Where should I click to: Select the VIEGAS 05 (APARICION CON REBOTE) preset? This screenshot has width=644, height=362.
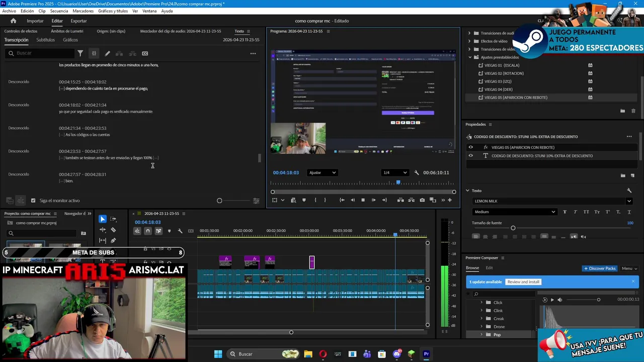516,98
